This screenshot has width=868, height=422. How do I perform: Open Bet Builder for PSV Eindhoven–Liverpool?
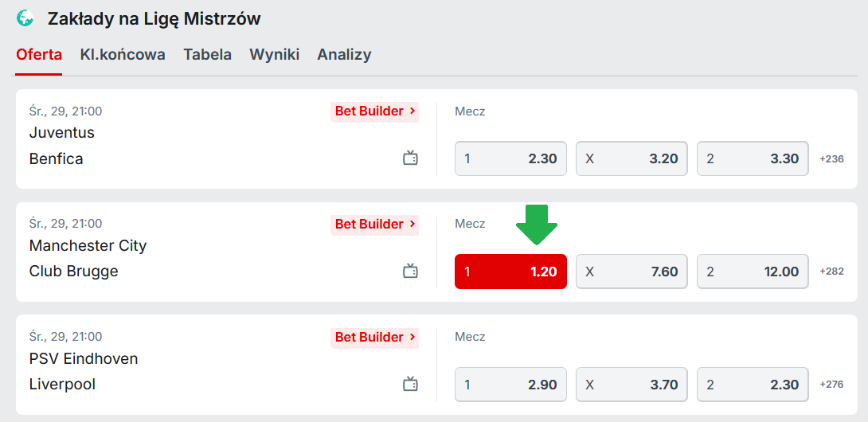pyautogui.click(x=374, y=338)
